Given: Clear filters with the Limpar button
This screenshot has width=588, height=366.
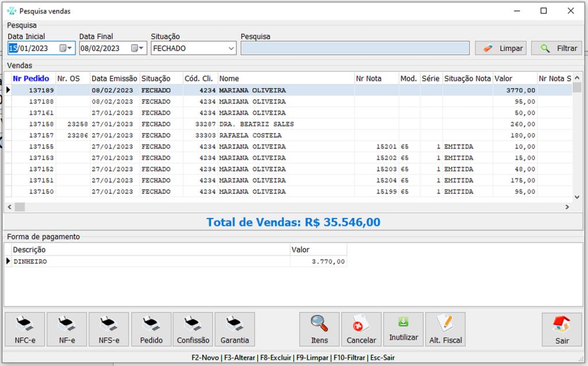Looking at the screenshot, I should point(500,48).
